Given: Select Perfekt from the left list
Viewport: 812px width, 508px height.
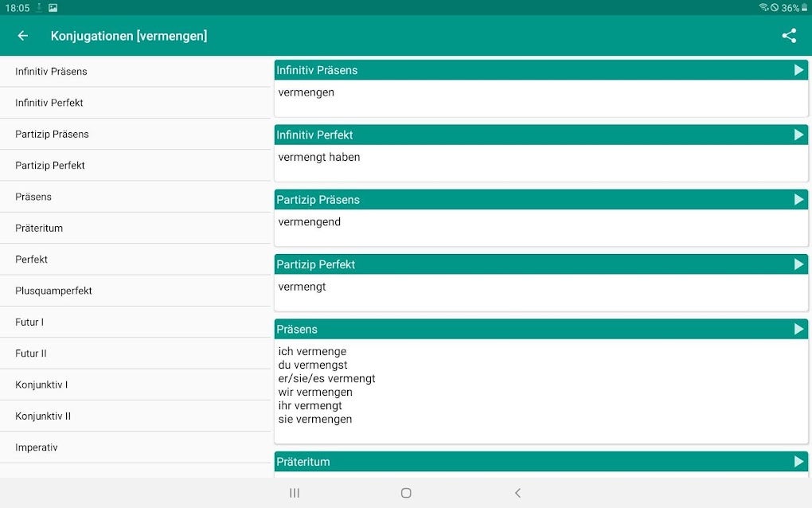Looking at the screenshot, I should 29,259.
